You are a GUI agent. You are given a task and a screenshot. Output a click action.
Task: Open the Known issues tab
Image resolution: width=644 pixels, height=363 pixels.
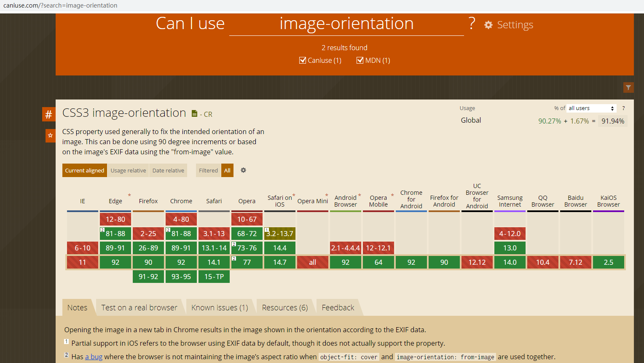(220, 308)
